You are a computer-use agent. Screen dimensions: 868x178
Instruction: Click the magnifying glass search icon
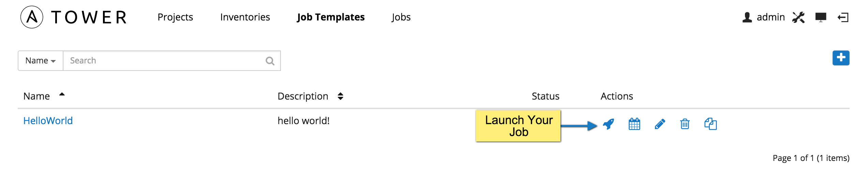tap(270, 61)
